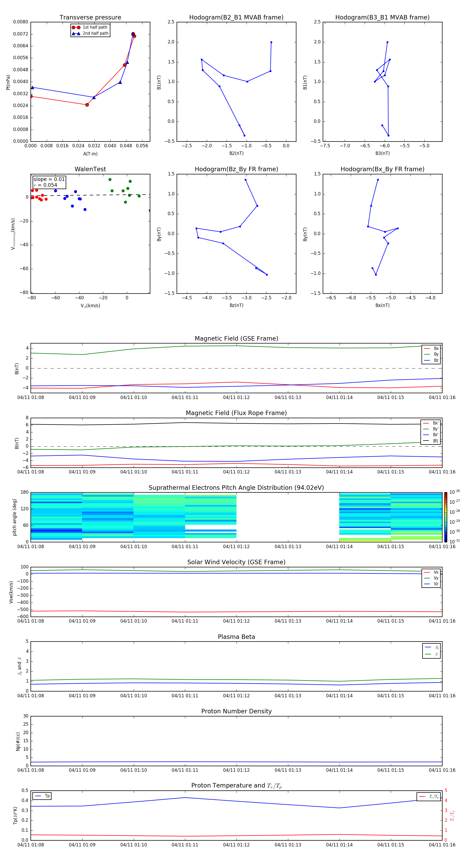Viewport: 473px width, 868px height.
Task: Click the 'Tp(10^6K)' axis label
Action: point(15,815)
